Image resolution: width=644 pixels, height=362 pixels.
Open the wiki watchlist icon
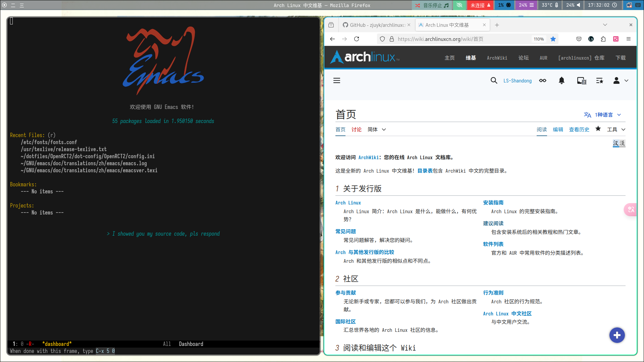click(x=600, y=80)
